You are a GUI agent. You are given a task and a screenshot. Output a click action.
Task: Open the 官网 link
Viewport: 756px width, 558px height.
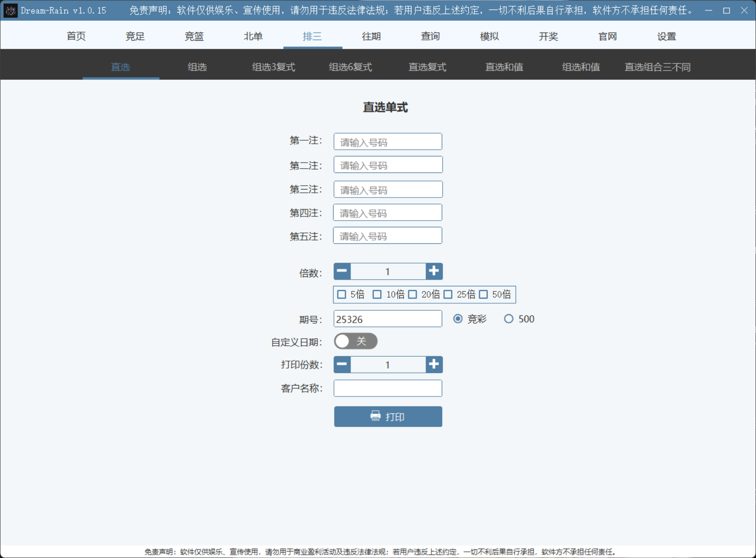pyautogui.click(x=607, y=36)
